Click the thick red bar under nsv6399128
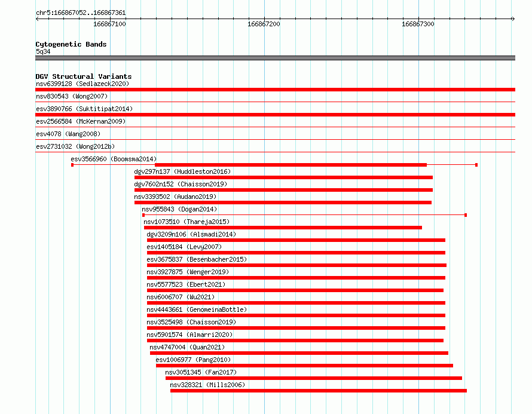The width and height of the screenshot is (532, 414). pyautogui.click(x=275, y=90)
